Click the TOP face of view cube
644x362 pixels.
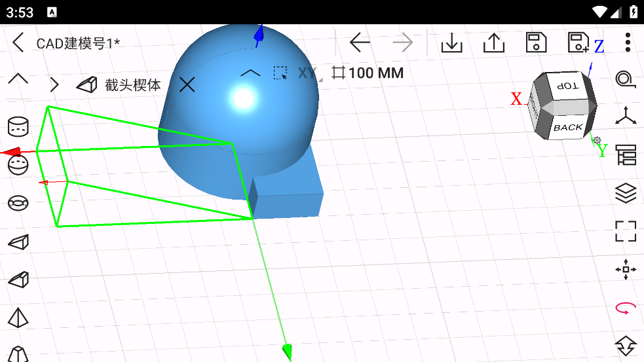(569, 85)
